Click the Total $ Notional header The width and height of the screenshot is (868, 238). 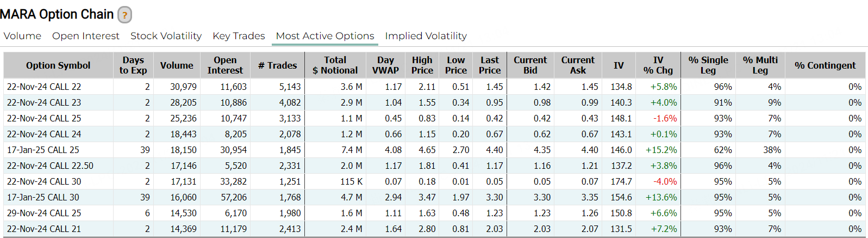click(335, 65)
